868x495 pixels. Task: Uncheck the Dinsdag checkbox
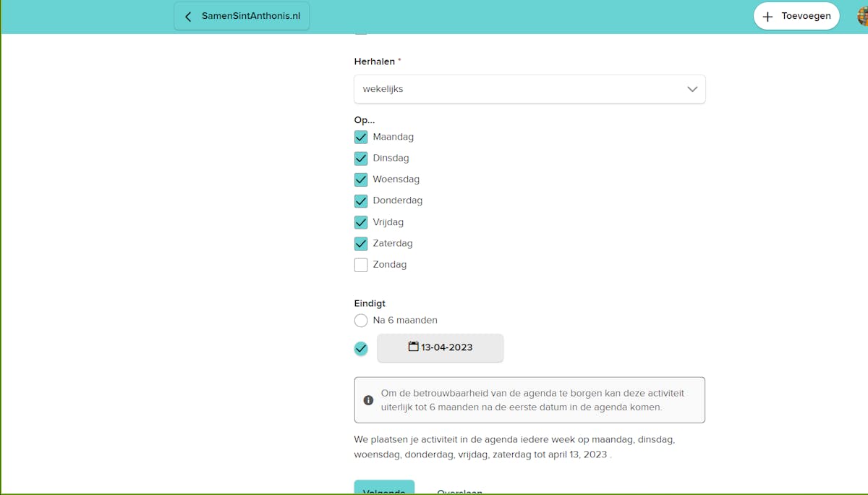pyautogui.click(x=361, y=158)
